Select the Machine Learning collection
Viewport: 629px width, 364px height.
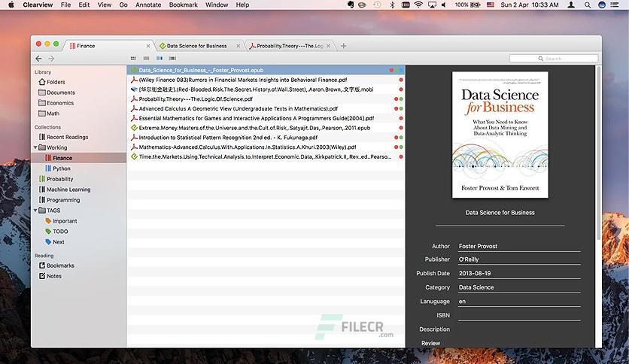[68, 190]
